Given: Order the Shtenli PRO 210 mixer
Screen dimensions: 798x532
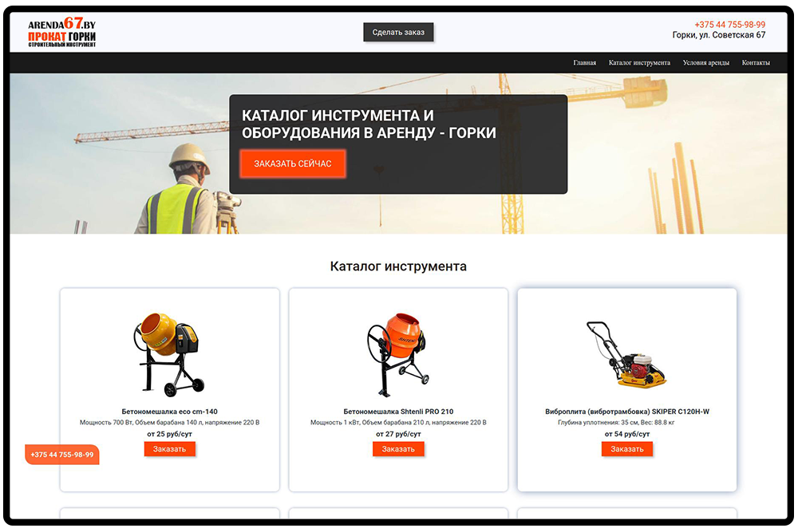Looking at the screenshot, I should (x=398, y=449).
